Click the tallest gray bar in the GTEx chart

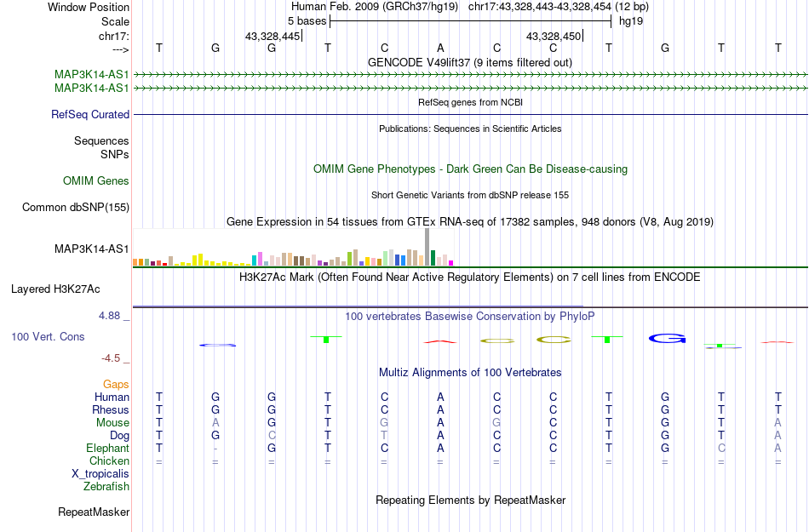[427, 247]
